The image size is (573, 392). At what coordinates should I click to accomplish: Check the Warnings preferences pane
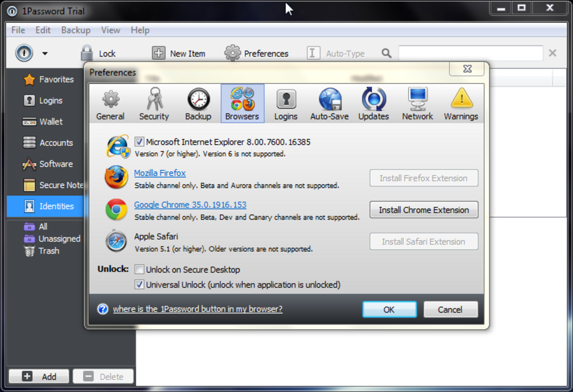[461, 103]
